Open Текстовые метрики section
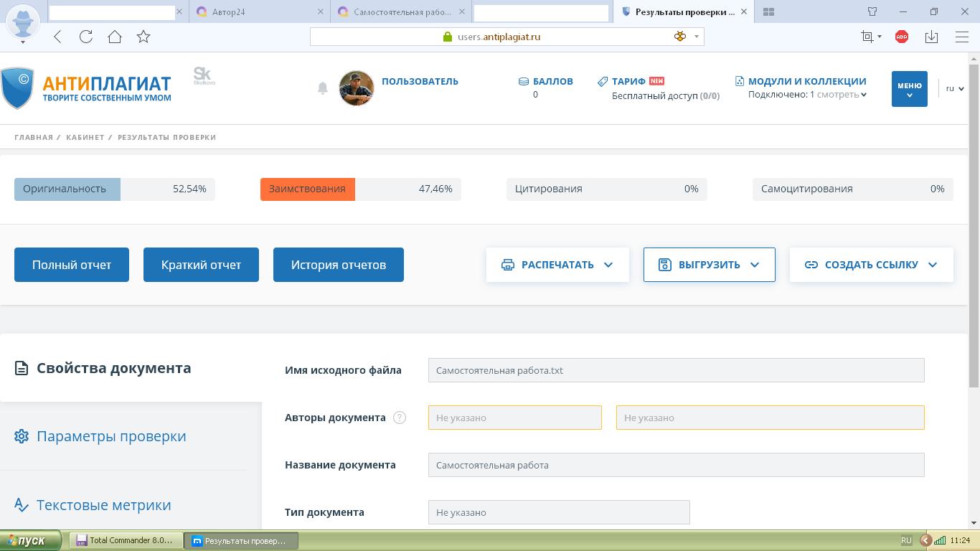980x551 pixels. pyautogui.click(x=103, y=505)
